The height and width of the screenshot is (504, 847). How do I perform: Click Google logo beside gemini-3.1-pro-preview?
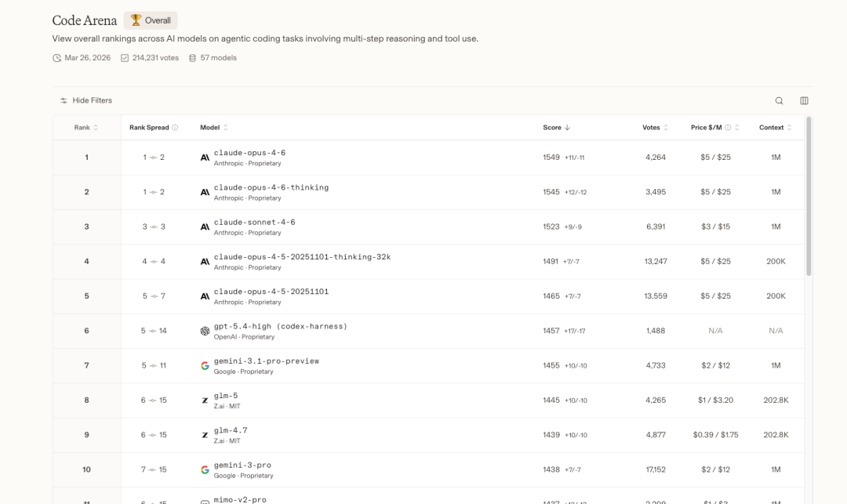[x=205, y=365]
